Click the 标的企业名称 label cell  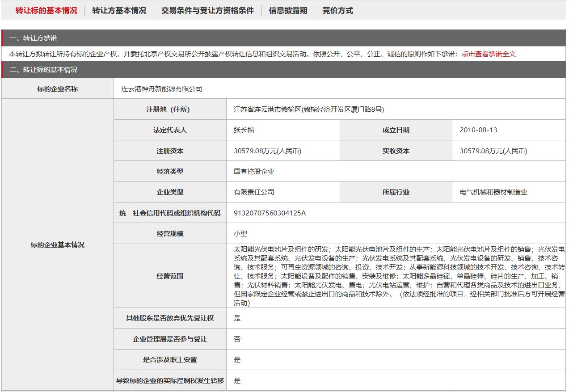pos(57,89)
